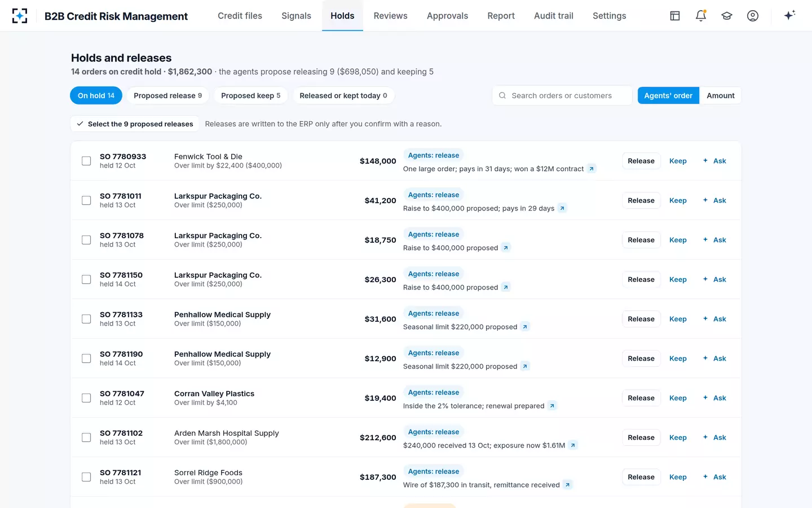This screenshot has height=508, width=812.
Task: Keep SO 7781190 on hold
Action: pos(678,358)
